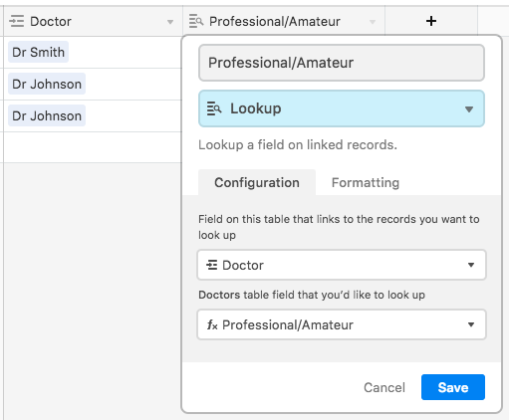Click the formula fx icon beside Professional/Amateur

click(x=212, y=324)
